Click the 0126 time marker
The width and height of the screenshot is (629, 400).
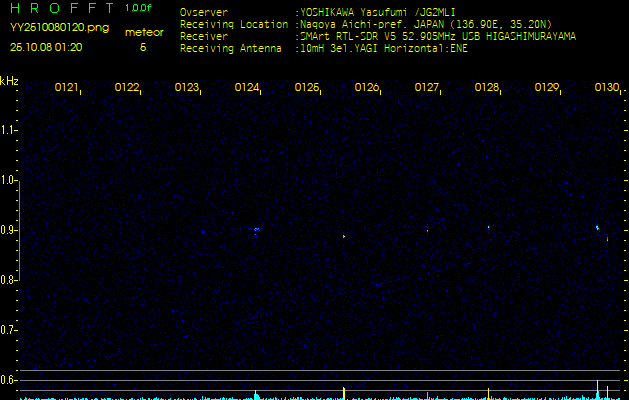pyautogui.click(x=367, y=87)
